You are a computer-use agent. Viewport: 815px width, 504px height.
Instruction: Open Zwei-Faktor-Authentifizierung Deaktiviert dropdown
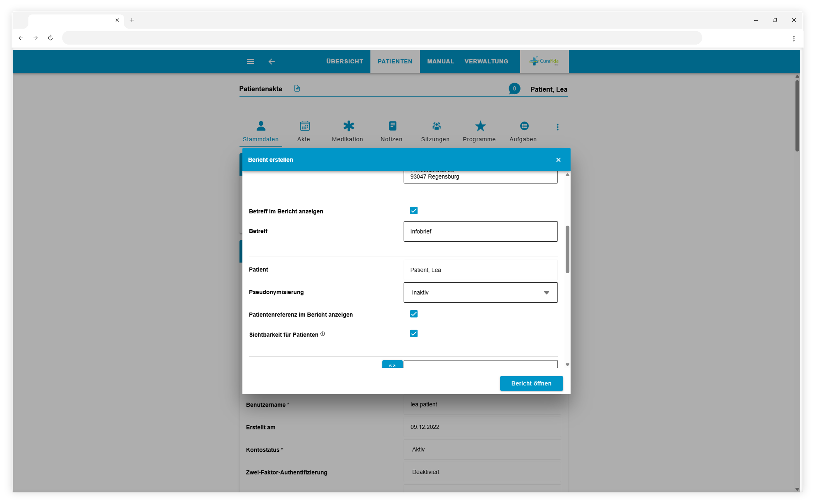click(x=482, y=472)
